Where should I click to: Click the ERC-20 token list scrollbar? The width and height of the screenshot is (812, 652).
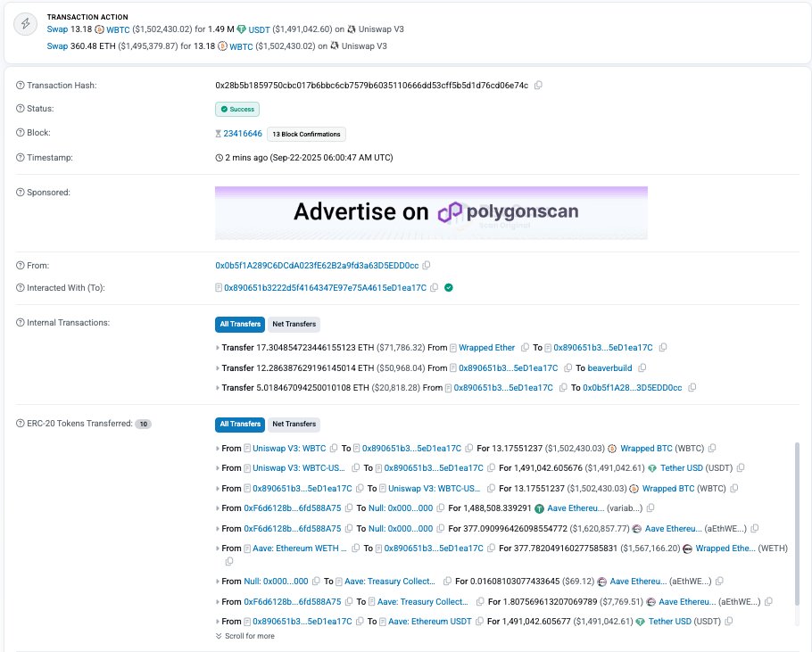pyautogui.click(x=797, y=523)
